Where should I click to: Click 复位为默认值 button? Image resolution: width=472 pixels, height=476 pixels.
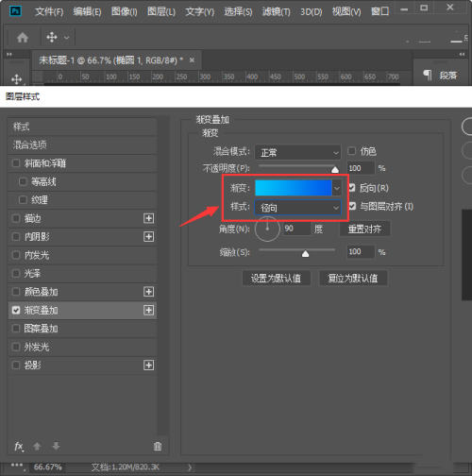(353, 278)
